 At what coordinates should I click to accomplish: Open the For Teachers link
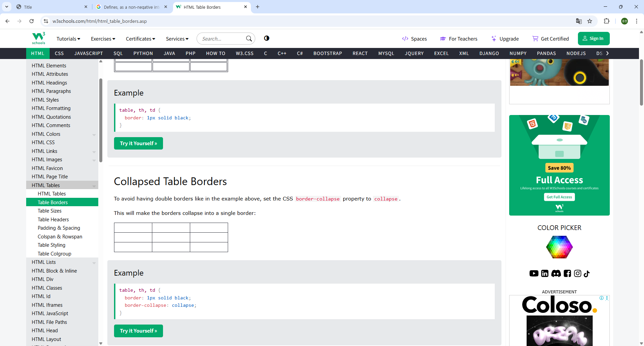point(459,39)
